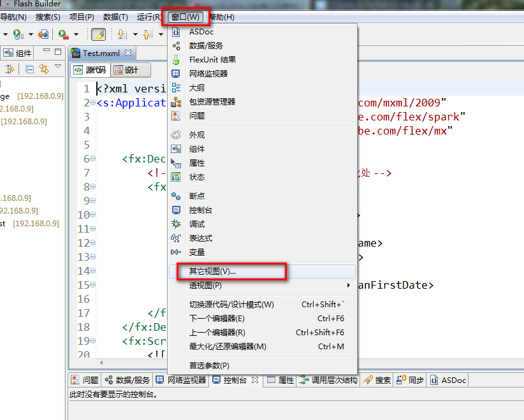Click the 控制台 console icon in the menu
The width and height of the screenshot is (524, 420).
(176, 210)
